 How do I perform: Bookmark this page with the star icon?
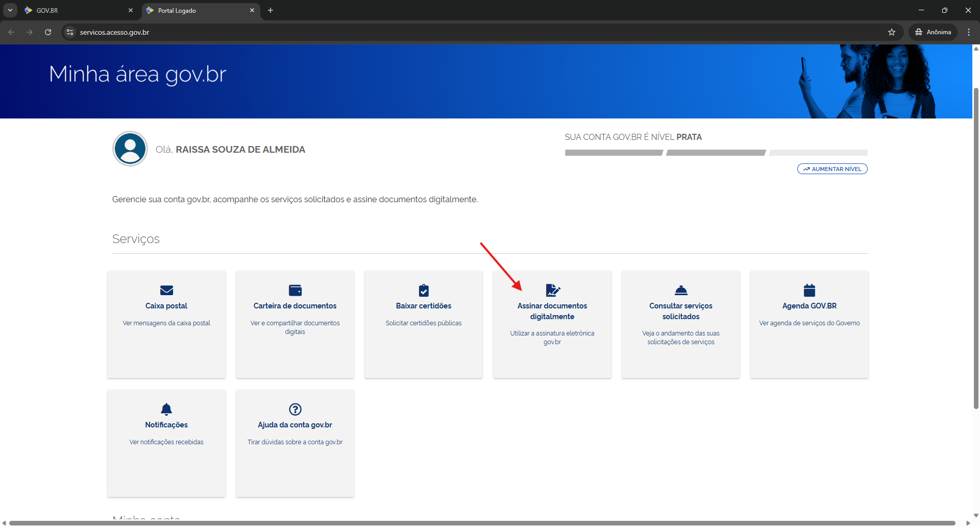click(x=892, y=32)
